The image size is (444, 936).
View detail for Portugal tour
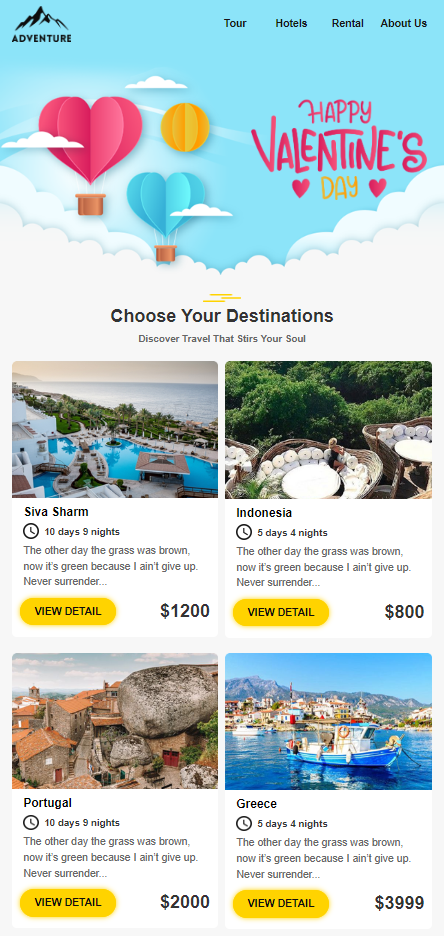(68, 903)
